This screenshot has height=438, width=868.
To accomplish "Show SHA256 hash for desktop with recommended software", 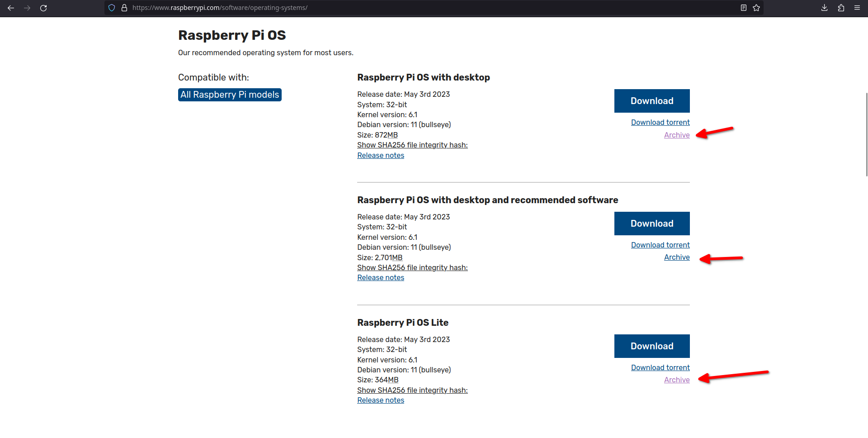I will (412, 267).
